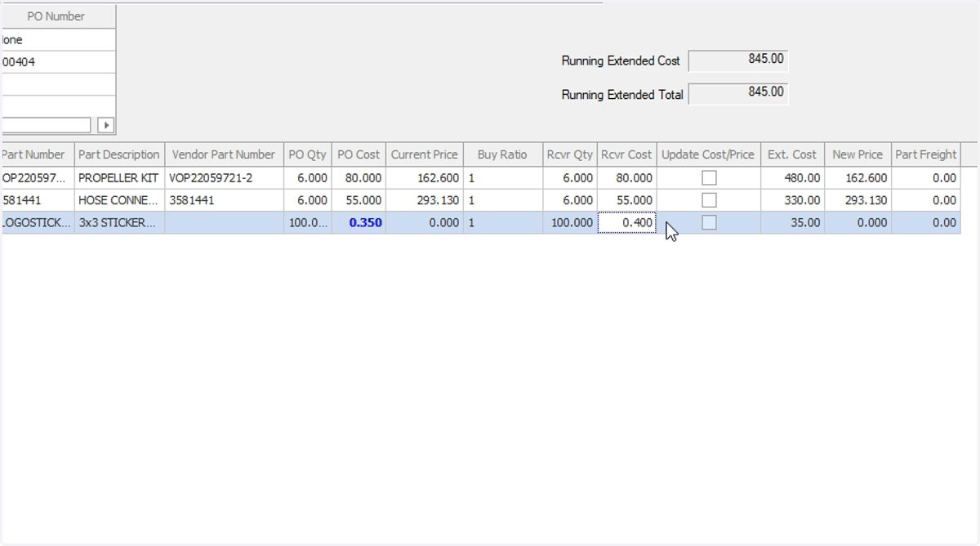The width and height of the screenshot is (980, 546).
Task: Click the Ext. Cost column header
Action: coord(792,154)
